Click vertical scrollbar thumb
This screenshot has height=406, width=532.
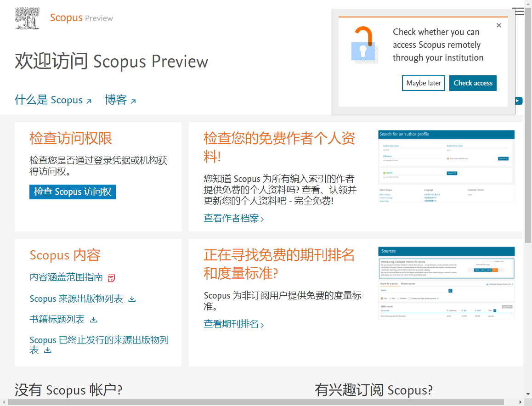point(528,125)
